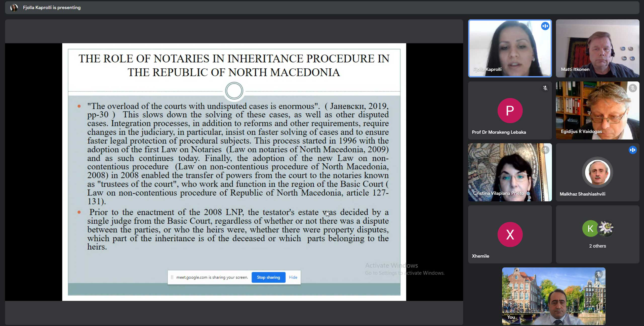
Task: Click Fjolla Kaprolli's speaking indicator icon
Action: 545,26
